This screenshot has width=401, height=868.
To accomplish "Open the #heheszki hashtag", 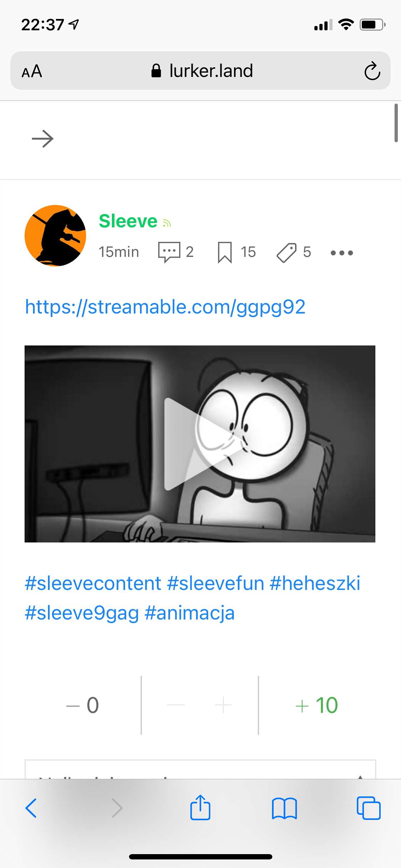I will (315, 583).
